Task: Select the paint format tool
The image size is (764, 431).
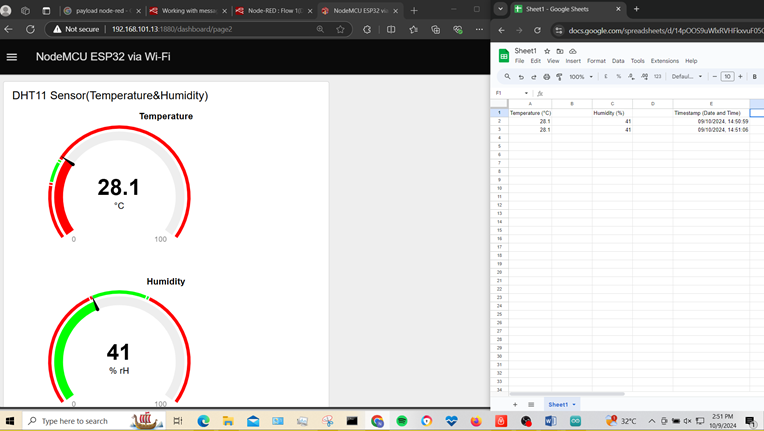Action: point(559,77)
